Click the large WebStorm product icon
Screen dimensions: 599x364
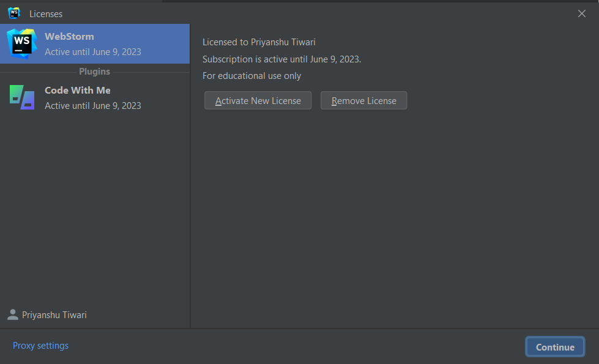pyautogui.click(x=22, y=43)
